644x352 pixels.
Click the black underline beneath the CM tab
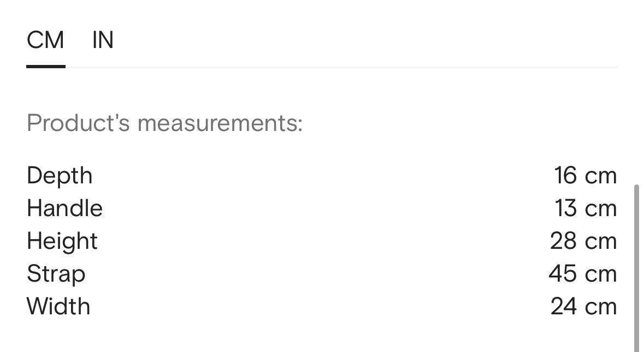(46, 66)
